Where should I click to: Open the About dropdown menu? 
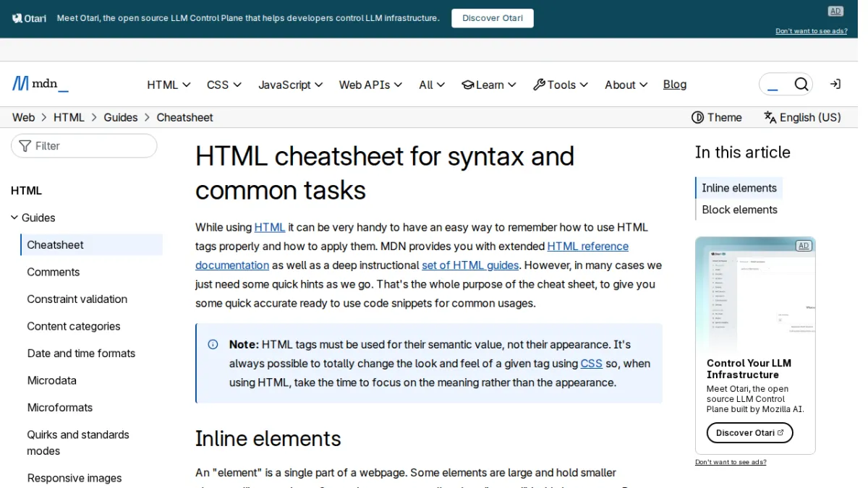[626, 85]
